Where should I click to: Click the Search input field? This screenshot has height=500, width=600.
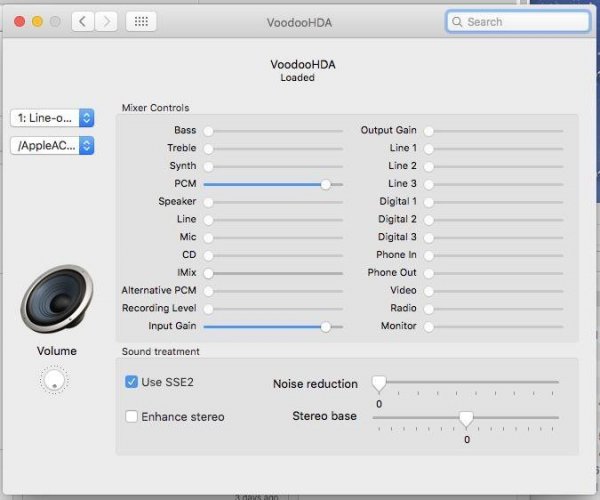(x=517, y=21)
